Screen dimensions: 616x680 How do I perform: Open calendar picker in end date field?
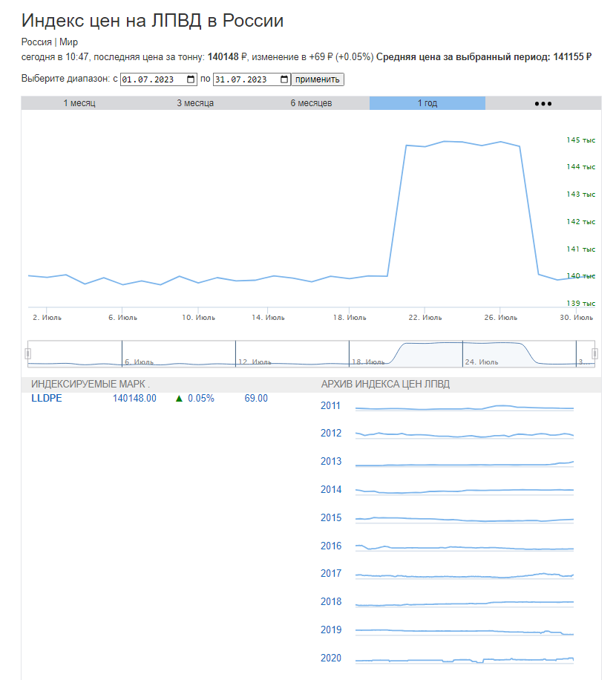284,79
